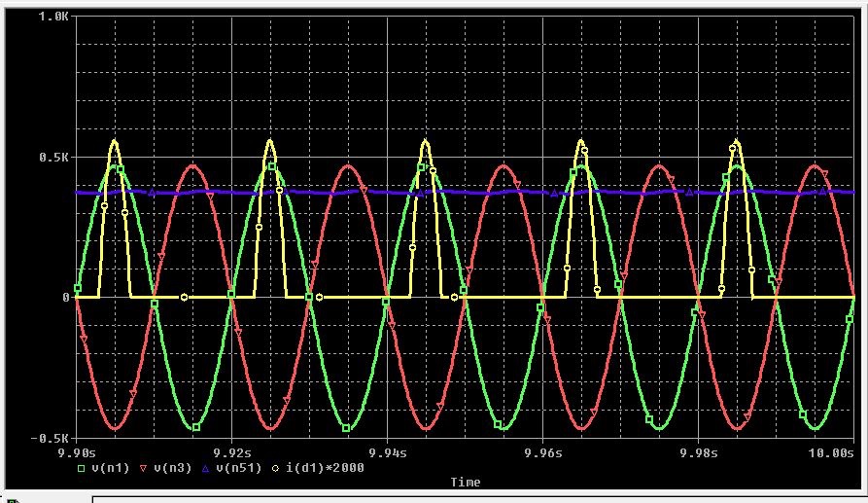868x503 pixels.
Task: Click the 0 y-axis tick label
Action: coord(66,298)
